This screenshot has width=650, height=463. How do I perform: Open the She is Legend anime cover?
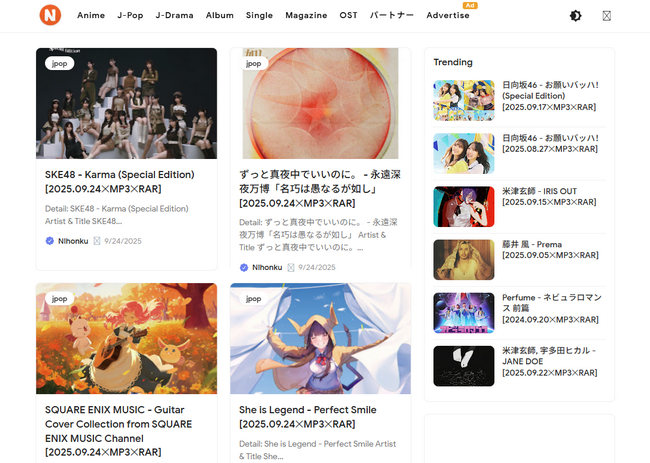[x=320, y=338]
